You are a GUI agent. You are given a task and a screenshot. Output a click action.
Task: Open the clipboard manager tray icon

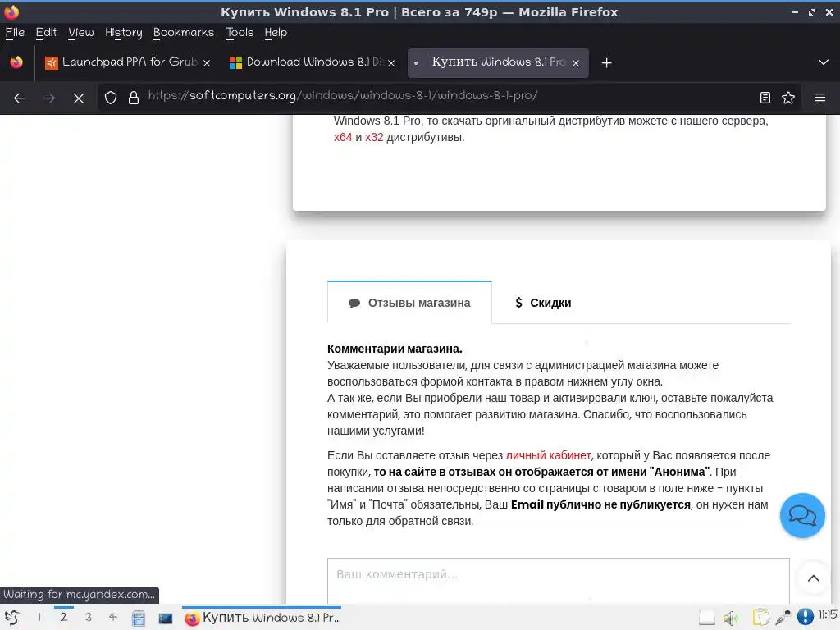pyautogui.click(x=760, y=618)
